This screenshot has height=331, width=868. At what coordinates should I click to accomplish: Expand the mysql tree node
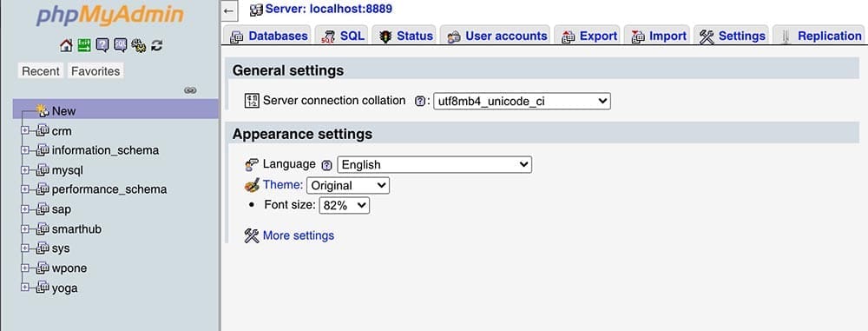(x=25, y=170)
